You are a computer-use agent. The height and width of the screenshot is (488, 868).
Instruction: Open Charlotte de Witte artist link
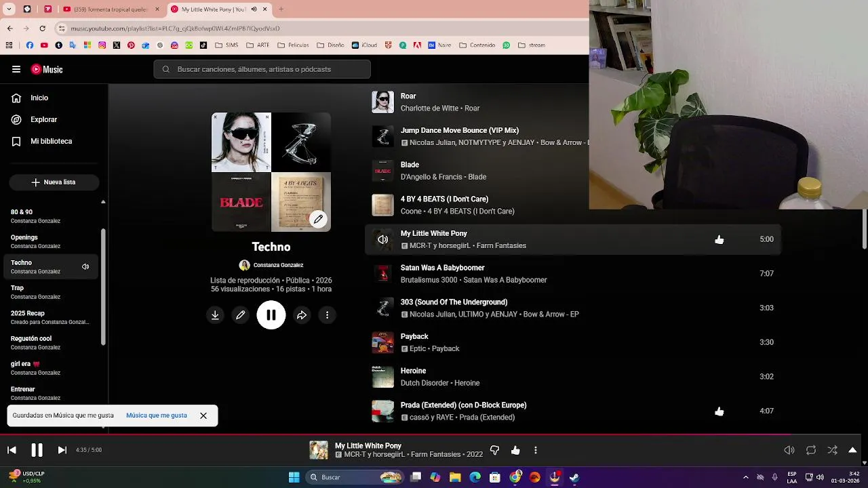click(429, 108)
